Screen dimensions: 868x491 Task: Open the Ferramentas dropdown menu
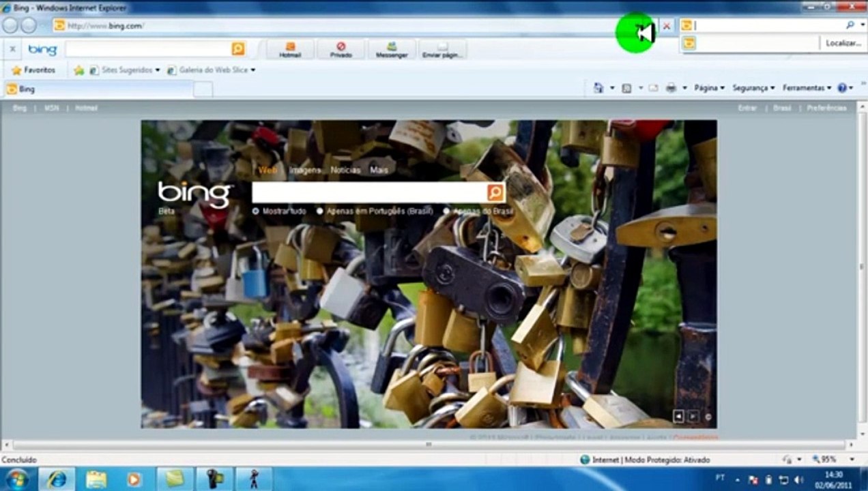point(807,88)
